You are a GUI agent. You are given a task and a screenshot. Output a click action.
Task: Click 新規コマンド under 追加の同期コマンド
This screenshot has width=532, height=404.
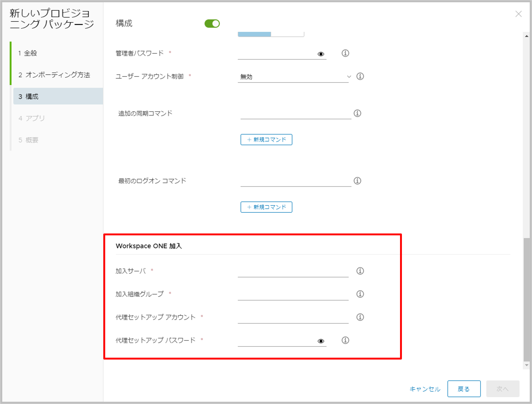(x=266, y=140)
